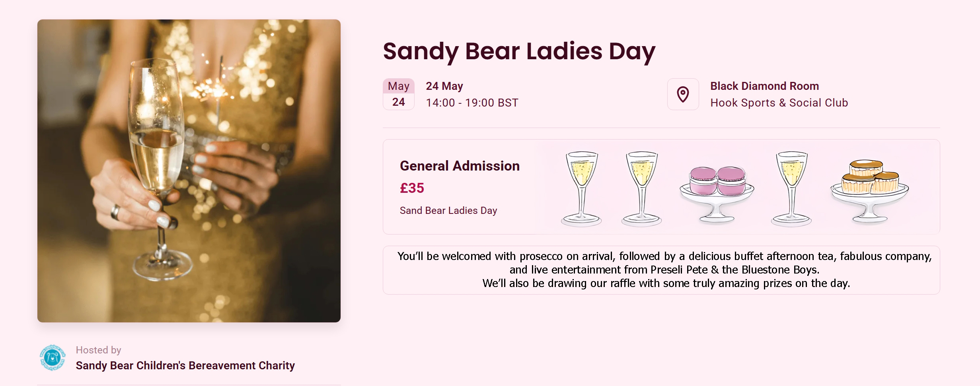980x386 pixels.
Task: Click the first prosecco glass illustration
Action: click(x=581, y=188)
